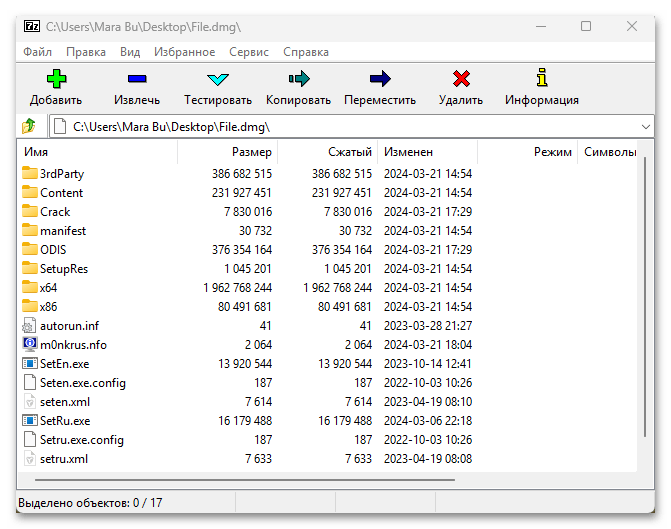This screenshot has height=529, width=671.
Task: Click seten.xml date 2023-04-19 08:10
Action: tap(428, 401)
